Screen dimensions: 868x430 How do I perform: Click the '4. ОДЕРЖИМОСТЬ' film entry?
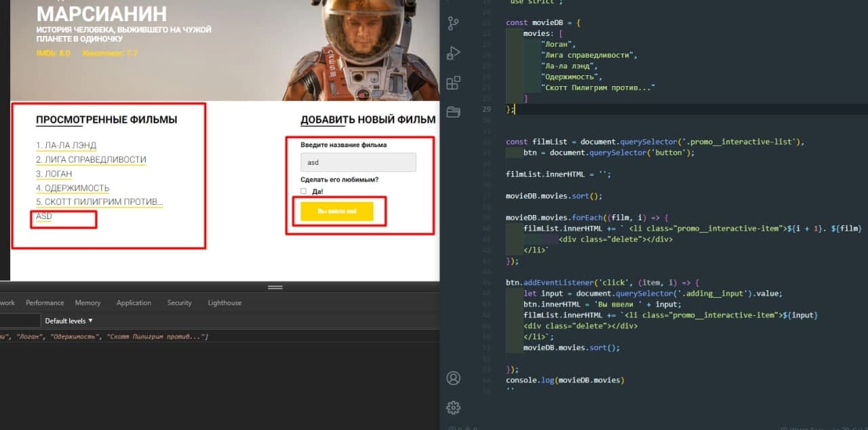pos(73,188)
